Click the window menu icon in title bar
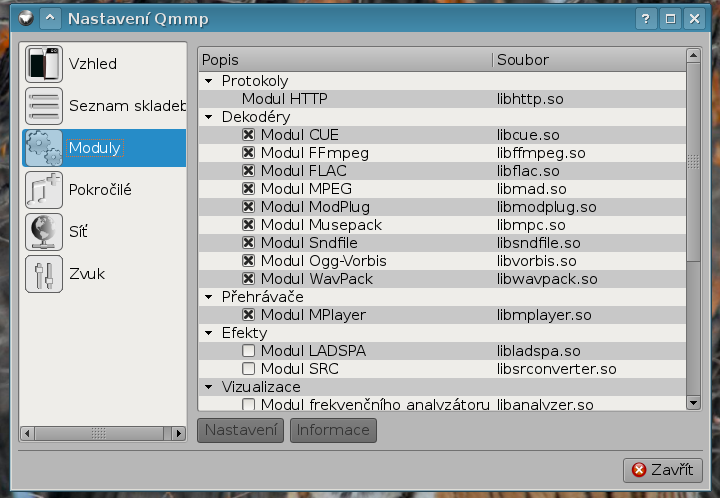720x498 pixels. (26, 18)
